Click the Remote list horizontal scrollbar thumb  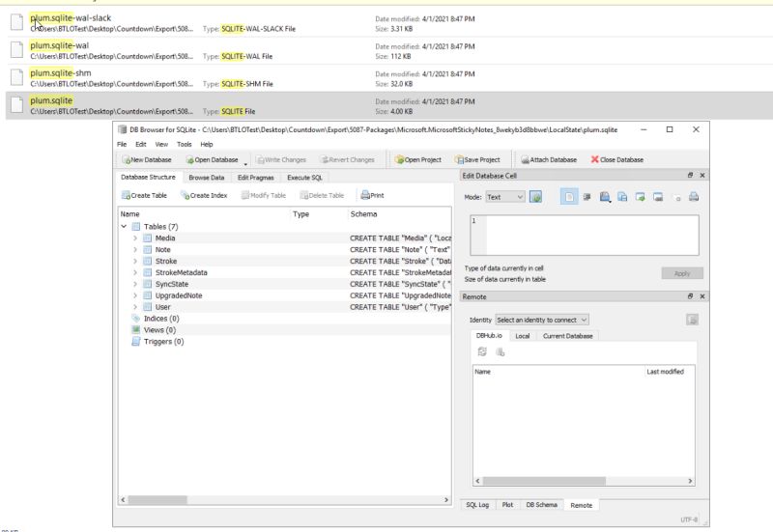tap(544, 481)
